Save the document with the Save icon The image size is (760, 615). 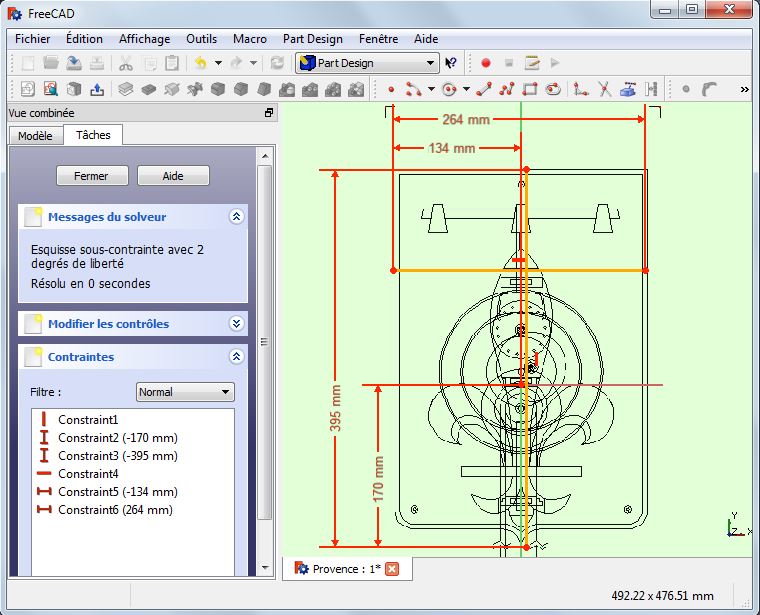tap(74, 63)
